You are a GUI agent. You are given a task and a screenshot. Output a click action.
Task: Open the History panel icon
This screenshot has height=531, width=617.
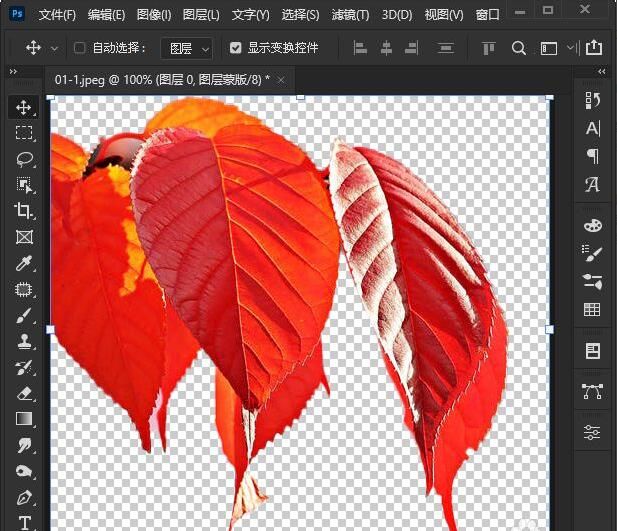[592, 100]
